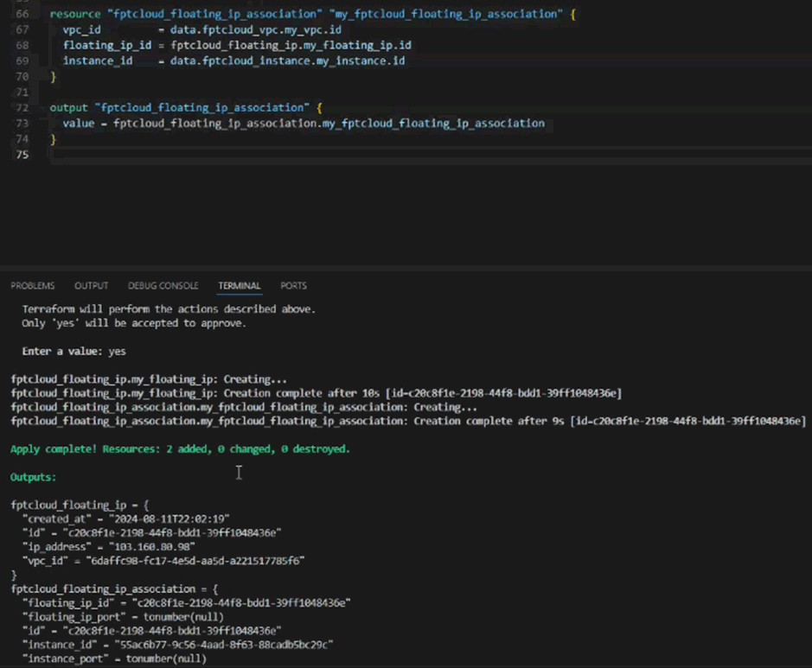Click the "ip_address" 103.160.80.98 output row
This screenshot has height=668, width=812.
(109, 547)
